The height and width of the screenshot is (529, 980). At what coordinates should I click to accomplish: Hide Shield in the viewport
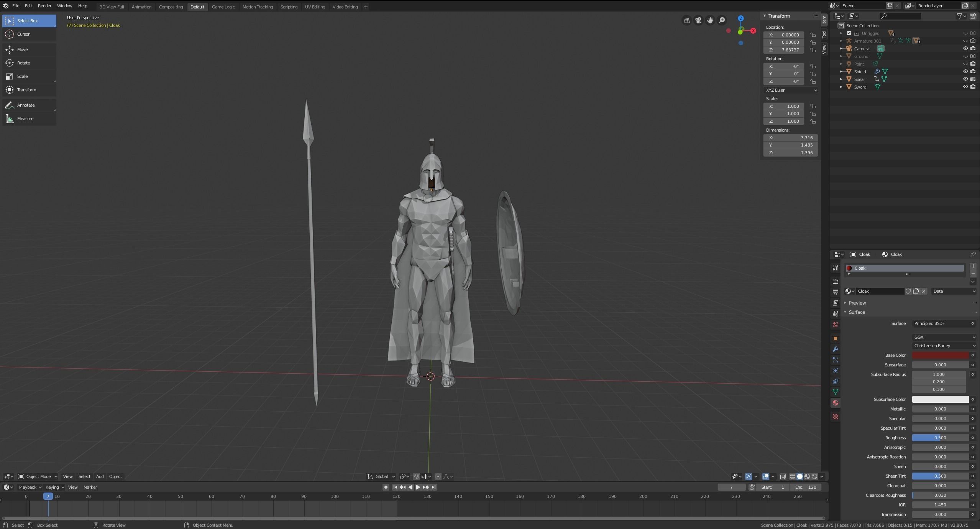pos(965,71)
